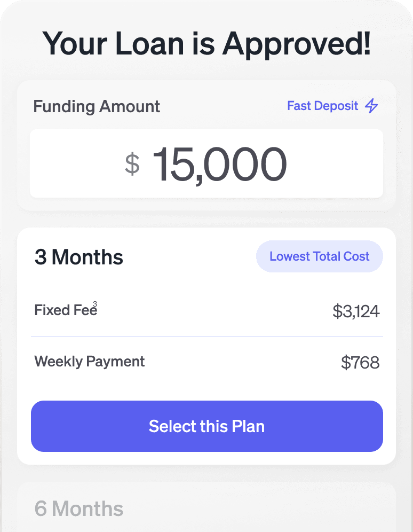The image size is (413, 532).
Task: Expand the collapsed 6 Months card
Action: (206, 507)
